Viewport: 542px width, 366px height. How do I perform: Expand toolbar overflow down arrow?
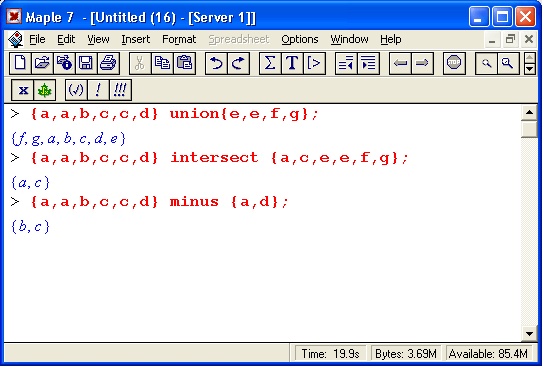(530, 68)
